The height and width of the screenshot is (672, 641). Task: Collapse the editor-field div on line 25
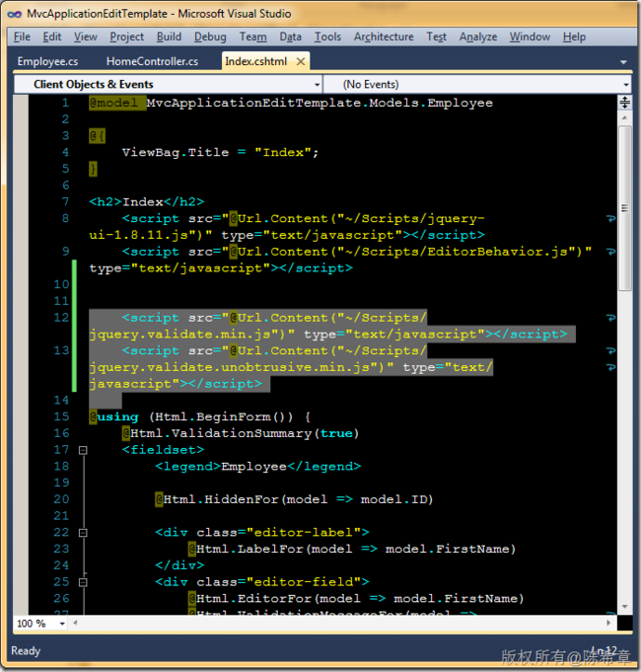coord(83,582)
